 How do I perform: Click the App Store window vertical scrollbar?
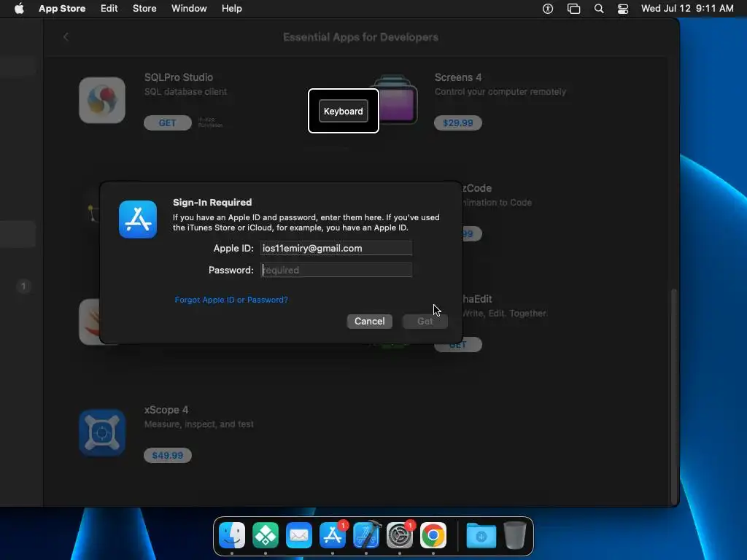point(673,395)
